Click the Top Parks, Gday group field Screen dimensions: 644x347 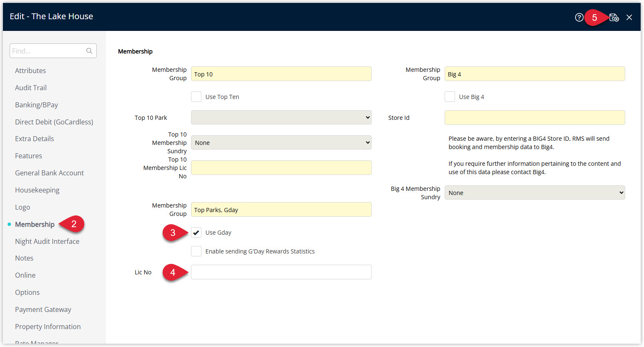point(281,209)
